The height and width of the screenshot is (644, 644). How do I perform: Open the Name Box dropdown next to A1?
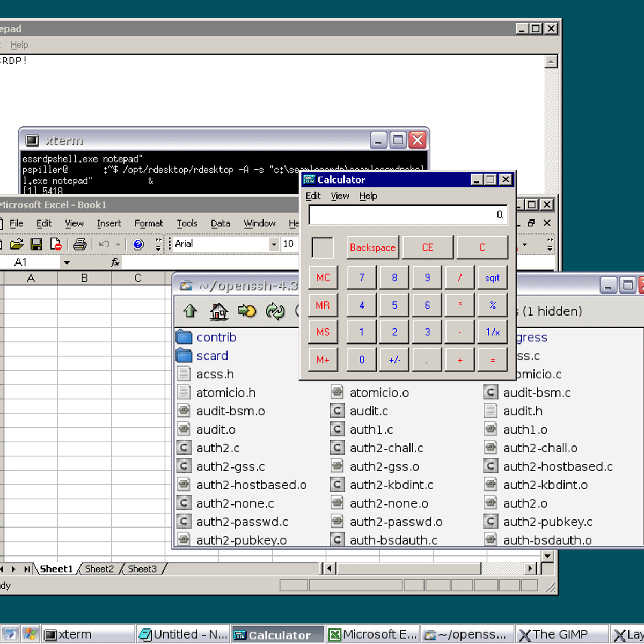coord(67,262)
